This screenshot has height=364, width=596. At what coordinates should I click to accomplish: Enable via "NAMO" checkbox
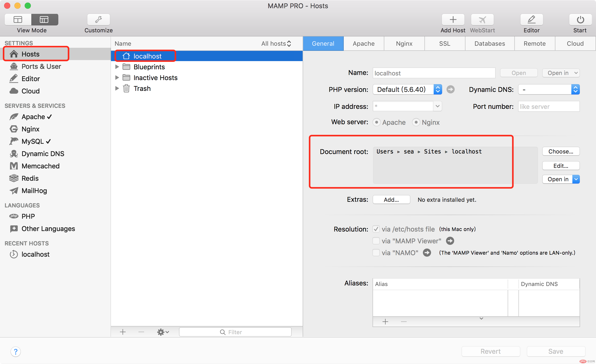point(376,253)
